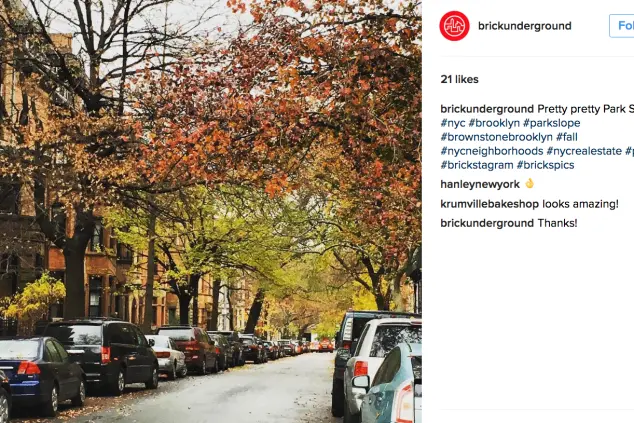Click the 'looks amazing!' comment text
This screenshot has width=634, height=423.
pyautogui.click(x=580, y=204)
